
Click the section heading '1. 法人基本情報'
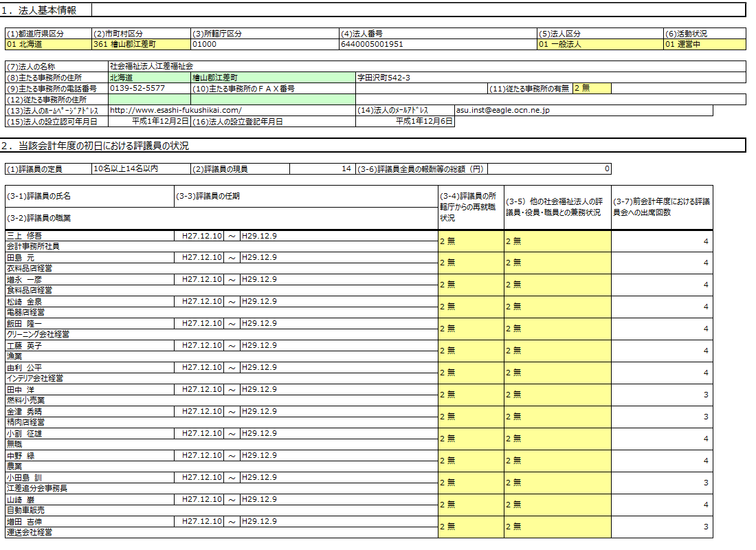click(x=38, y=10)
